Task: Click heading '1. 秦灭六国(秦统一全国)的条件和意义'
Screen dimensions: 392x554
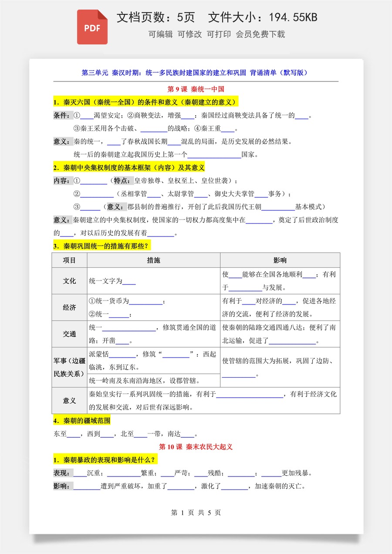Action: [x=145, y=102]
